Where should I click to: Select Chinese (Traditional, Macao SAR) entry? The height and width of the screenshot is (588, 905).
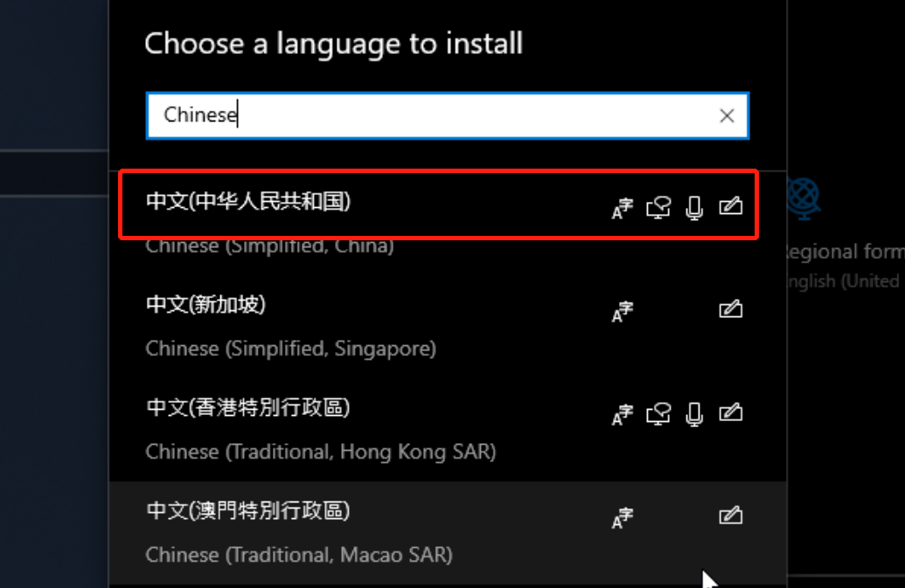[448, 533]
